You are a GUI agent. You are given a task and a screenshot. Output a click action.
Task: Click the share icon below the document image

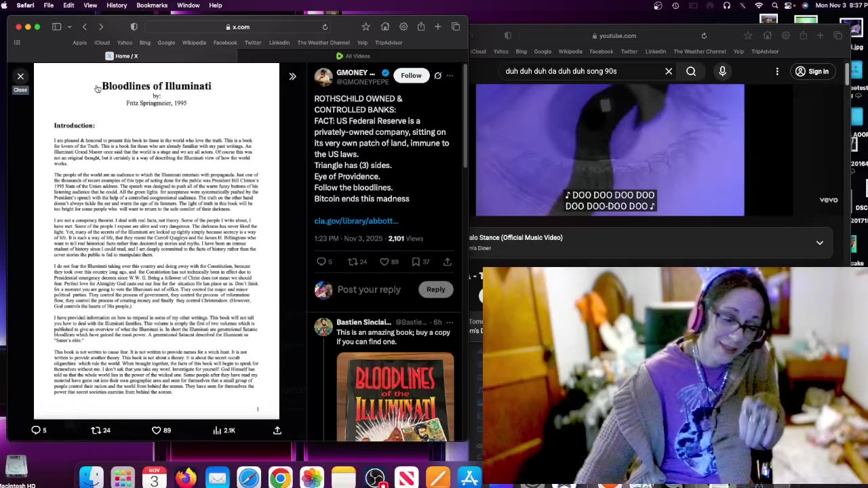point(277,430)
